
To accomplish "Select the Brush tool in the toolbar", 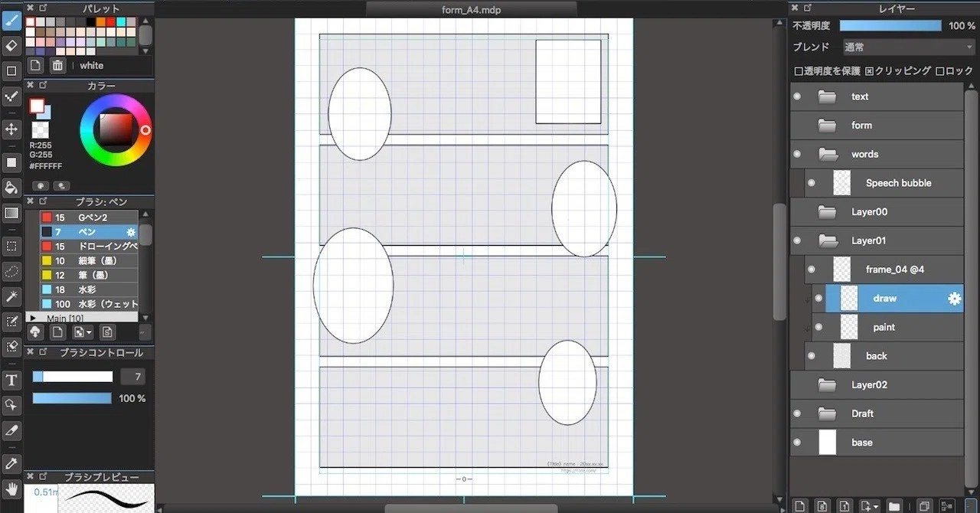I will tap(11, 20).
